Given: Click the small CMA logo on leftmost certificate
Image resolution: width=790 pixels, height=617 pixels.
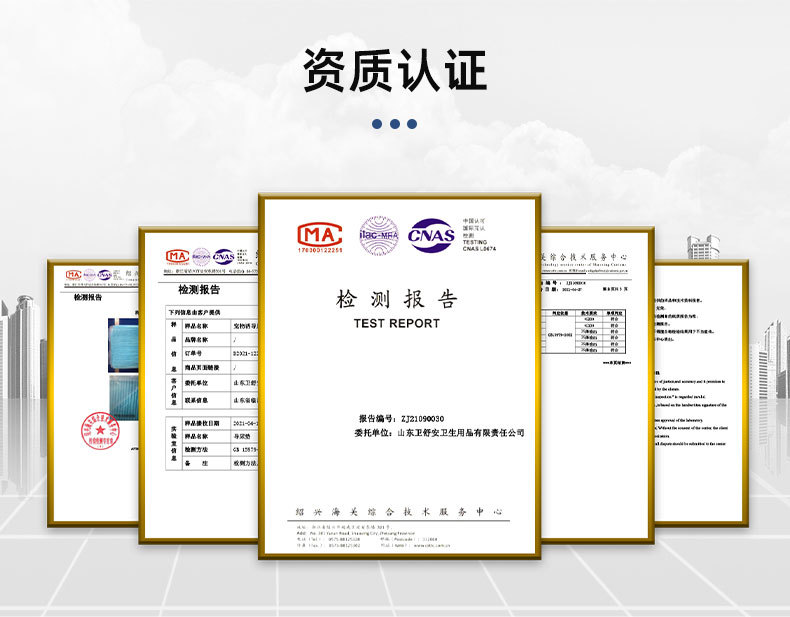Looking at the screenshot, I should [x=74, y=275].
